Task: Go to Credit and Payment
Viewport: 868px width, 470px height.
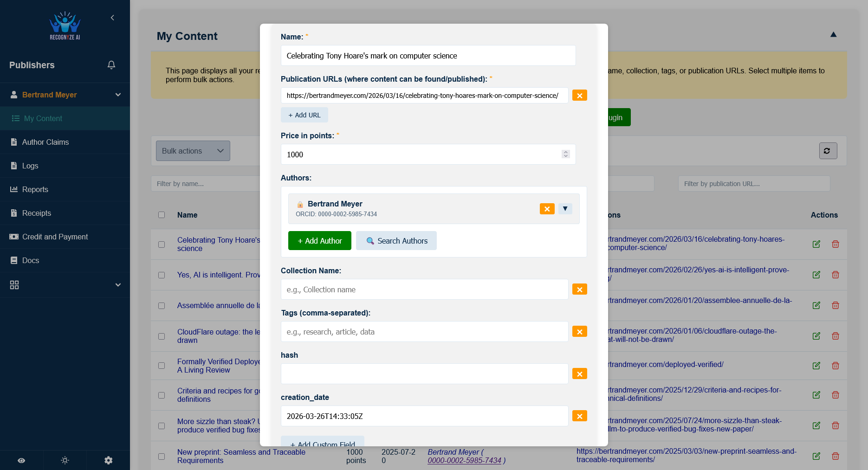Action: (x=65, y=237)
